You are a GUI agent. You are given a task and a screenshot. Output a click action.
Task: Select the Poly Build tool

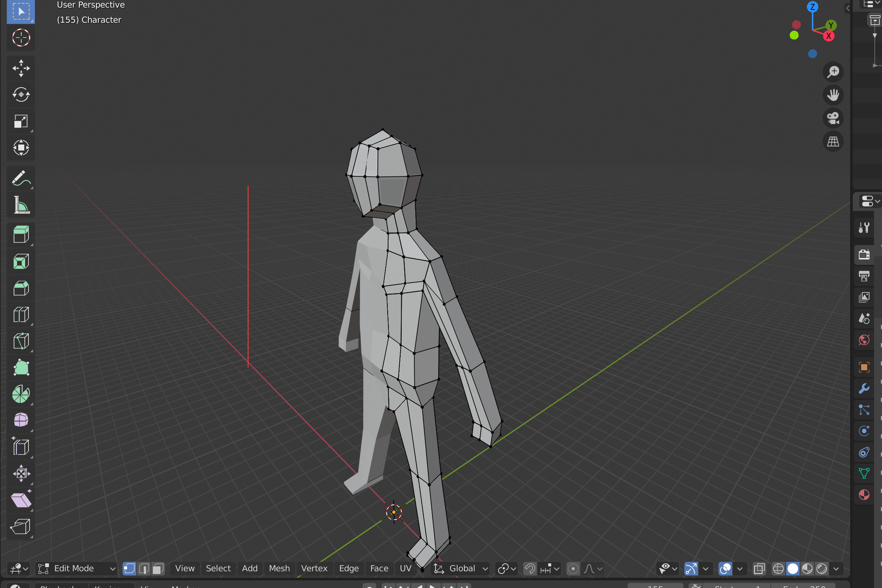[x=21, y=368]
